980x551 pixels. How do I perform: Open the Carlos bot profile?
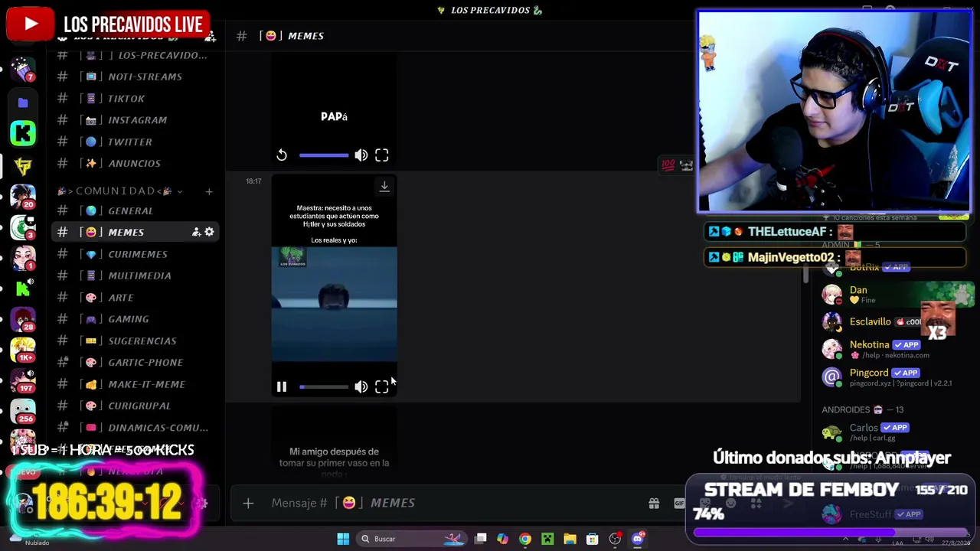[888, 432]
